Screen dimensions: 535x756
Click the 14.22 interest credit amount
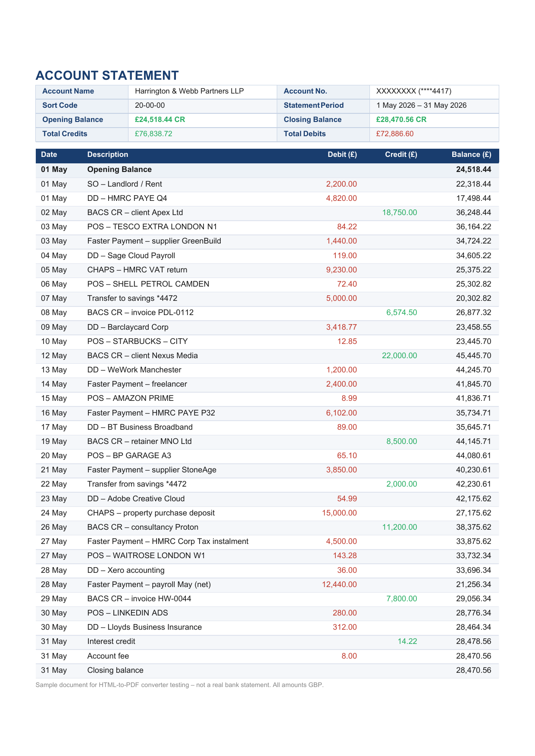407,641
